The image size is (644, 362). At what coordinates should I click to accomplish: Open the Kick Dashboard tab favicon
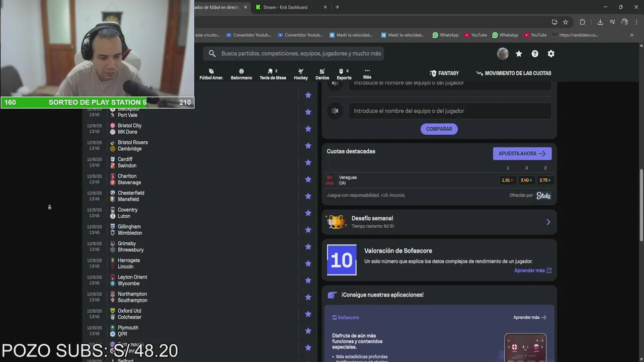click(258, 7)
